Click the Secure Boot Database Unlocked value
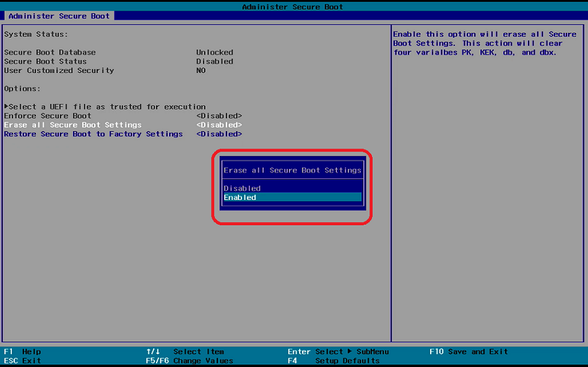The width and height of the screenshot is (588, 367). (x=215, y=53)
